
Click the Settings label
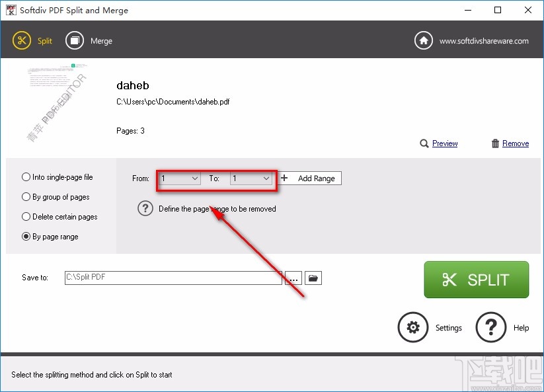(x=449, y=328)
